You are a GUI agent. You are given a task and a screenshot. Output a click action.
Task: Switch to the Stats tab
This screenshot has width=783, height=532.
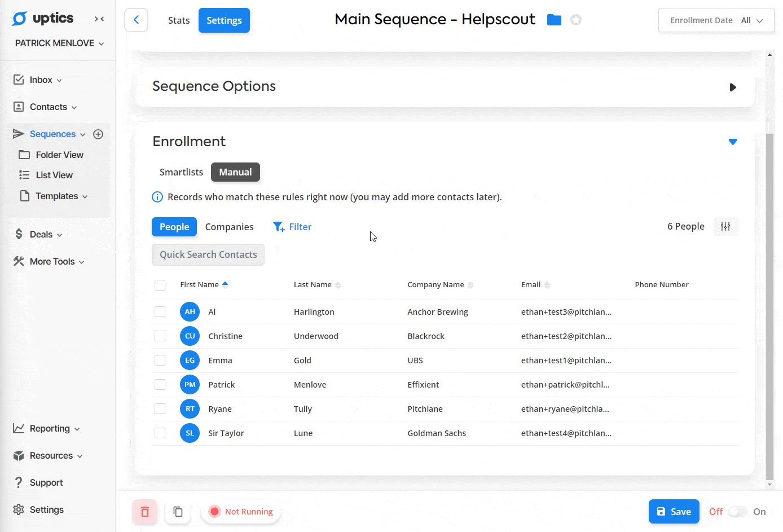[179, 20]
